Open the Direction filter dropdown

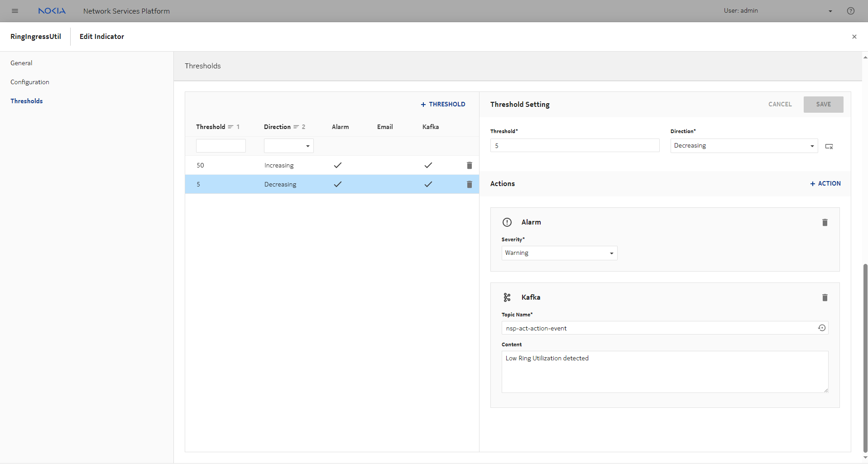tap(289, 146)
